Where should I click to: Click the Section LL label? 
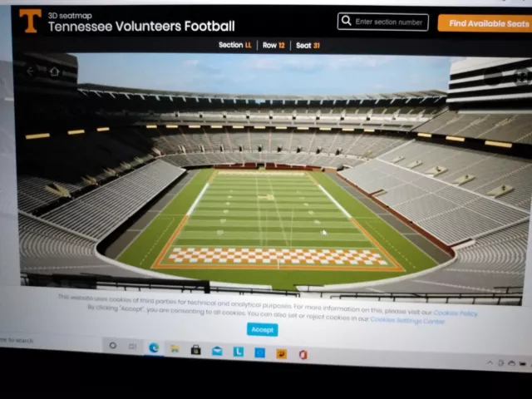click(x=235, y=45)
